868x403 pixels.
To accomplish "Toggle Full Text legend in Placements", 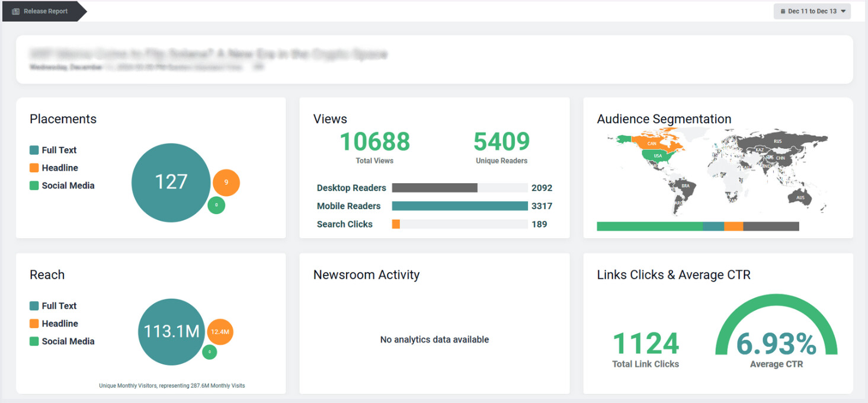I will pos(59,150).
